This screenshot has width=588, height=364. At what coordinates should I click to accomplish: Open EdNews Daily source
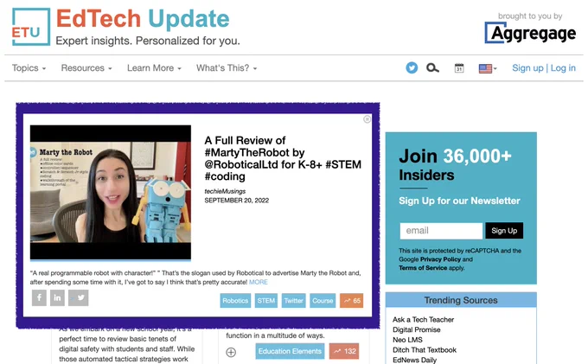point(415,360)
